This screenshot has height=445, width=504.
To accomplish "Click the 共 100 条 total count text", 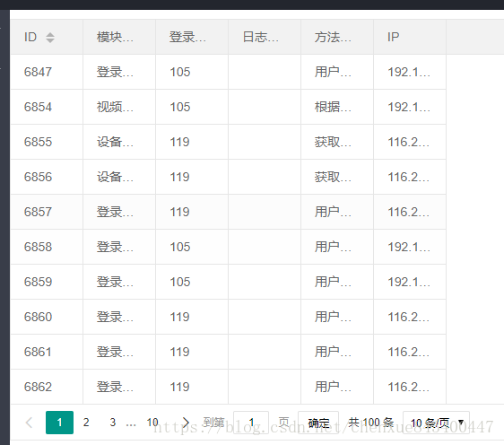I will [x=371, y=423].
